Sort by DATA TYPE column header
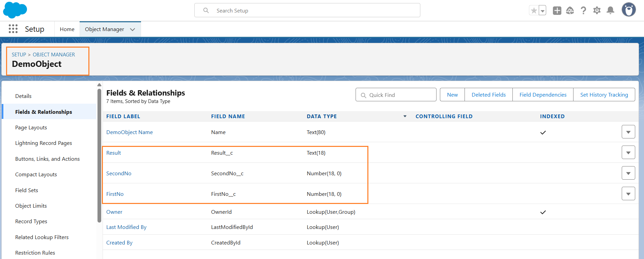The height and width of the screenshot is (259, 644). point(322,116)
